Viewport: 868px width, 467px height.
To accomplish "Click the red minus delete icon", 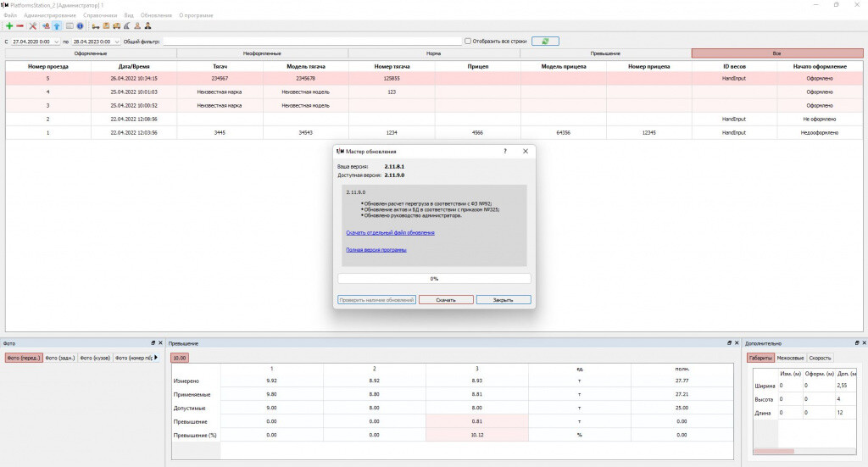I will click(x=20, y=26).
